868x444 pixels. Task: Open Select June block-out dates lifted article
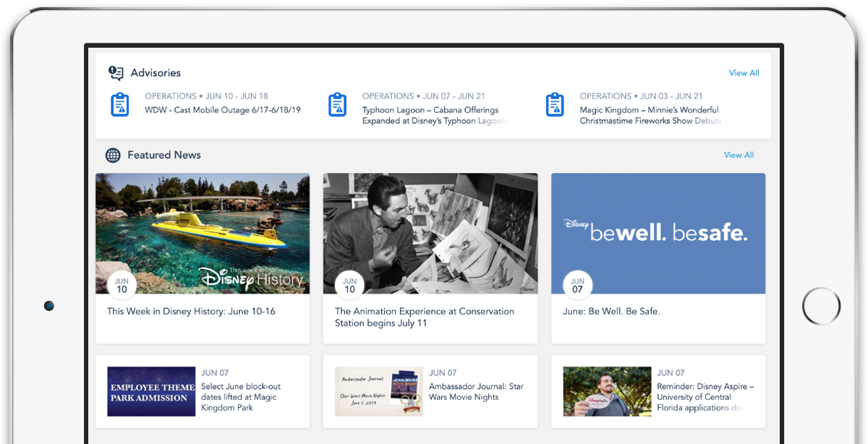[x=241, y=397]
